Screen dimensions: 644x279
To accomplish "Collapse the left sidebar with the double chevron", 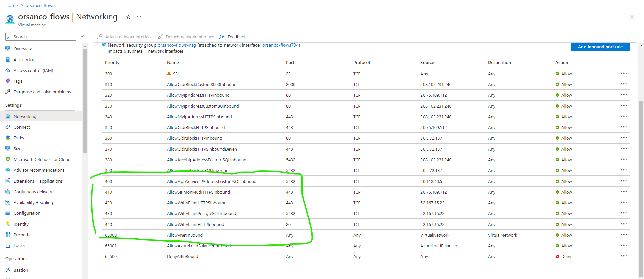I will (82, 37).
